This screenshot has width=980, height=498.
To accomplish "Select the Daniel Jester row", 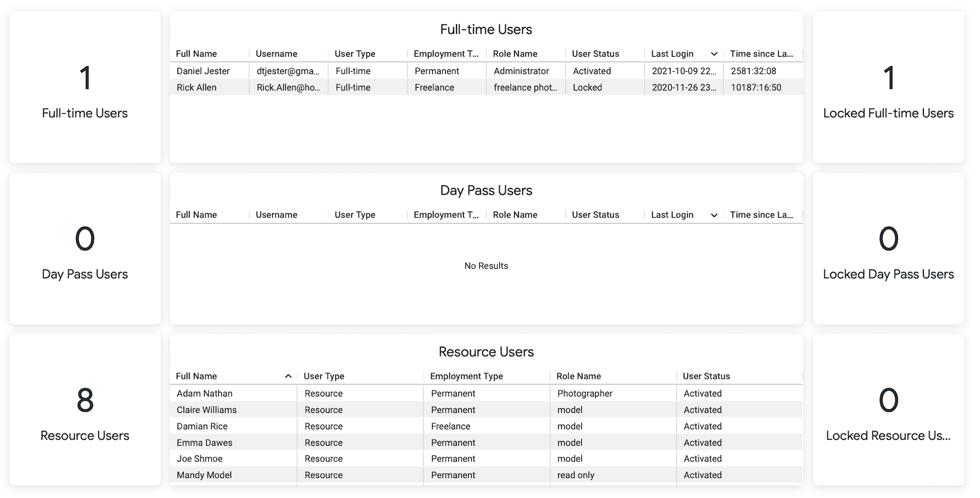I will tap(486, 71).
